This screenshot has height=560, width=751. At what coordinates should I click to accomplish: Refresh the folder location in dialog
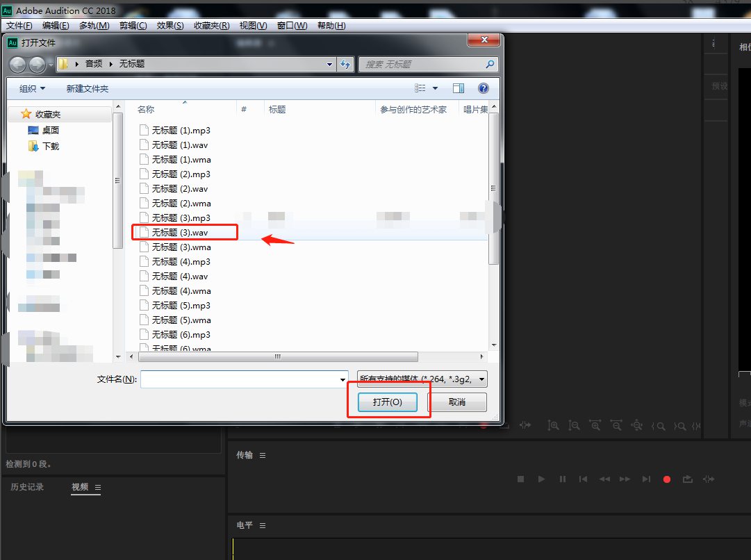click(345, 64)
